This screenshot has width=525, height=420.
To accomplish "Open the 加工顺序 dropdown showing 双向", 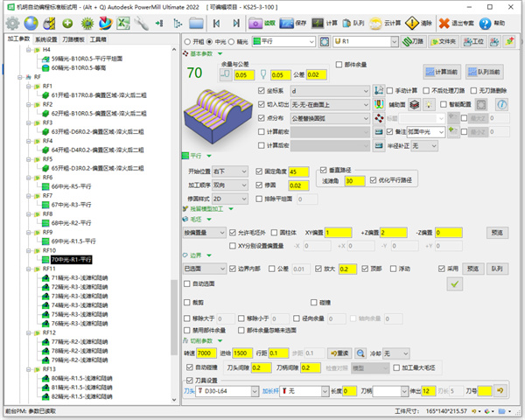I will pyautogui.click(x=233, y=185).
